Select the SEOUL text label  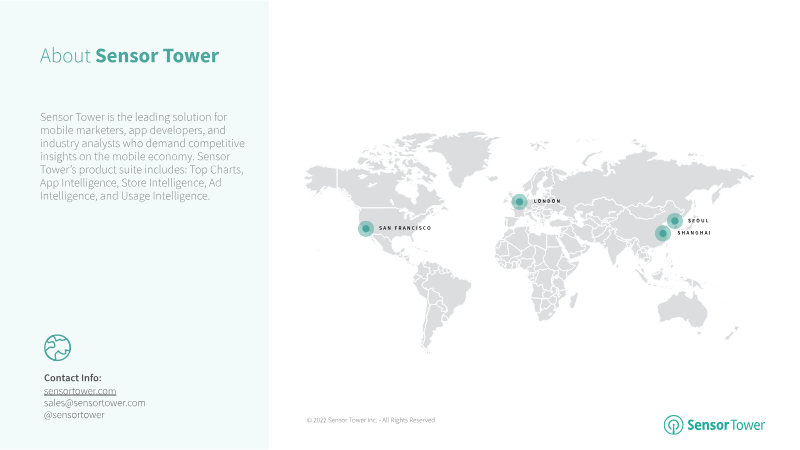(698, 220)
